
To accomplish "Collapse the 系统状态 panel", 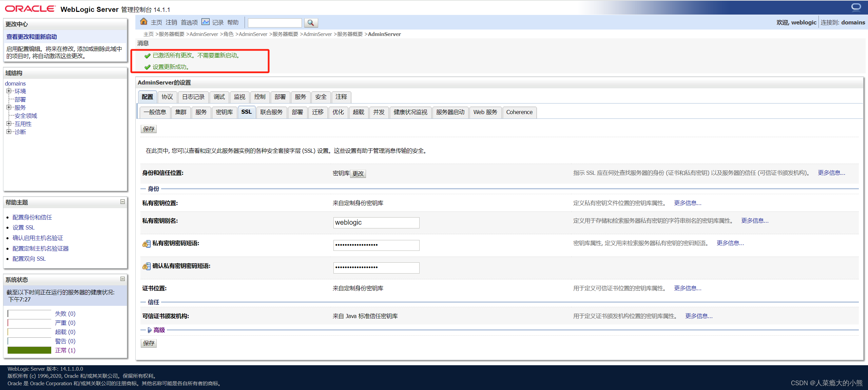I will coord(122,279).
